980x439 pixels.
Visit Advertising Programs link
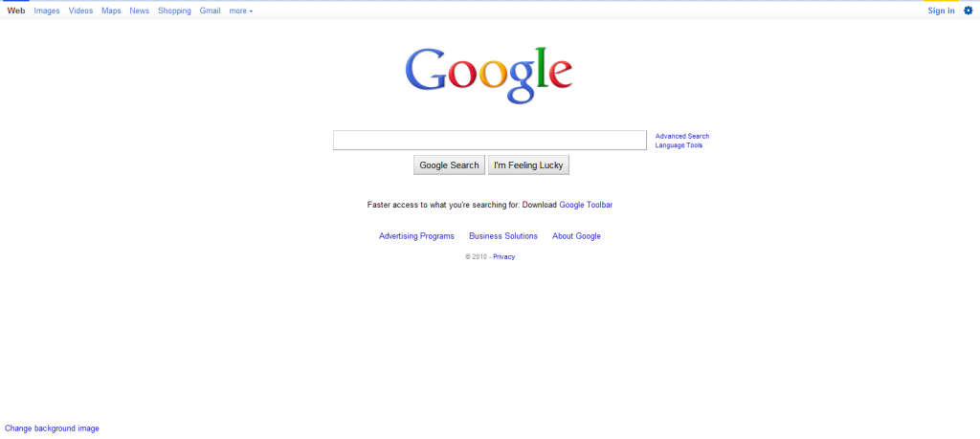point(416,236)
